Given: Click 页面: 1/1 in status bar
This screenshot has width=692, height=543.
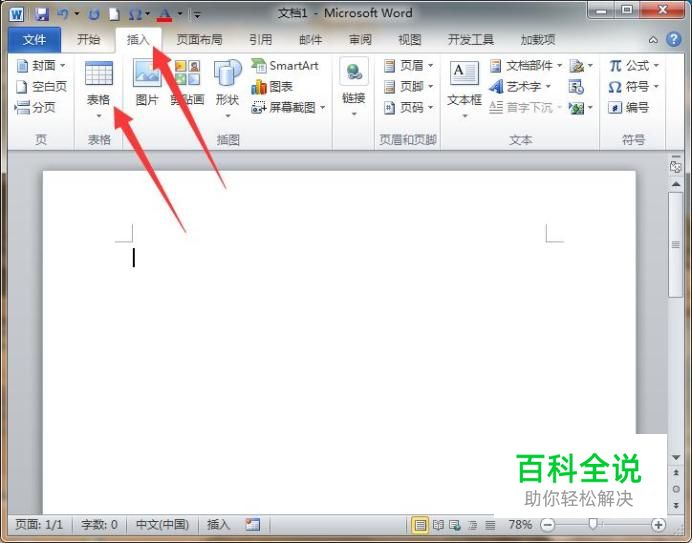Looking at the screenshot, I should point(39,524).
